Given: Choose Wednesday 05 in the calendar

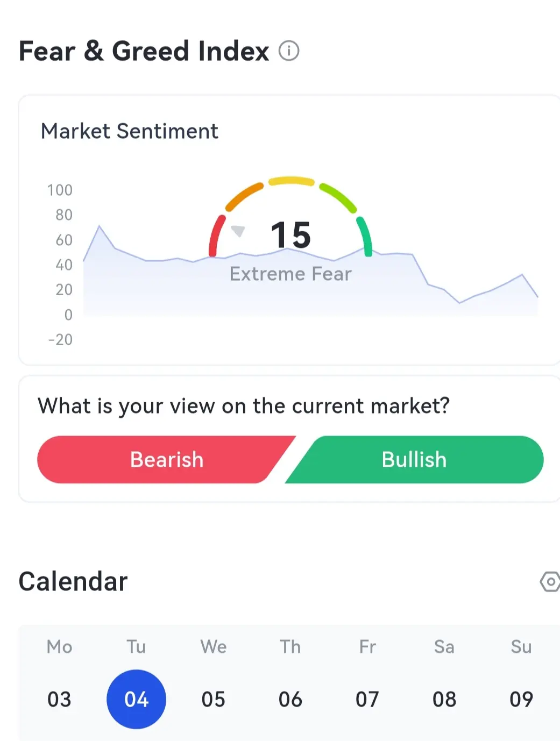Looking at the screenshot, I should point(214,699).
